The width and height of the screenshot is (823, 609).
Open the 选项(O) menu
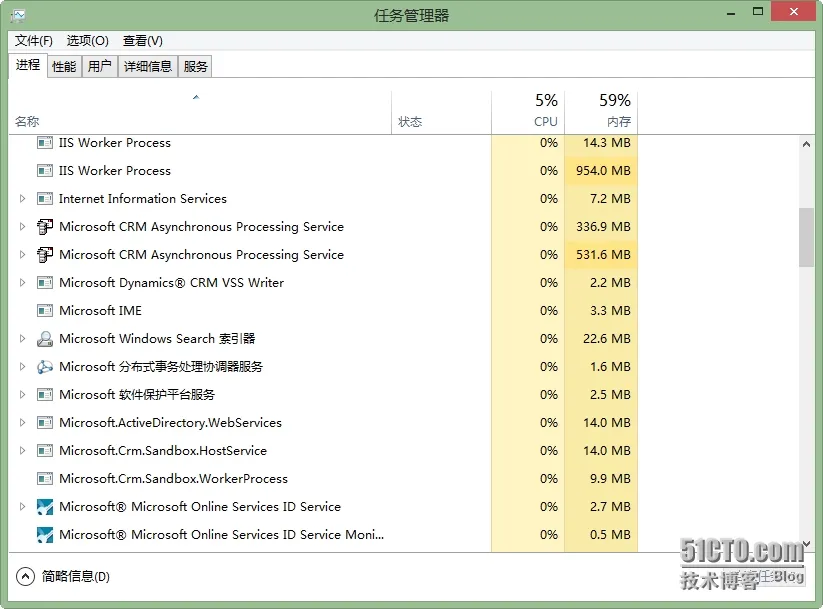87,40
